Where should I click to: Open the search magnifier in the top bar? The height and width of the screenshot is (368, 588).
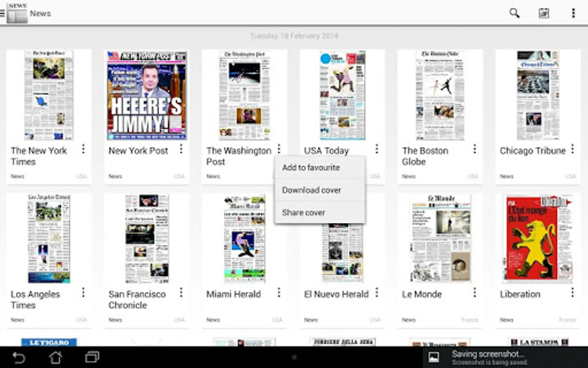pos(514,13)
